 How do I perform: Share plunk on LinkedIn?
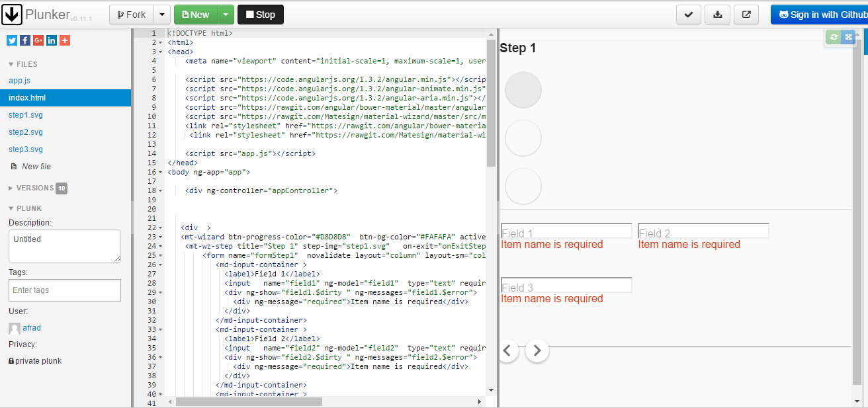point(52,40)
